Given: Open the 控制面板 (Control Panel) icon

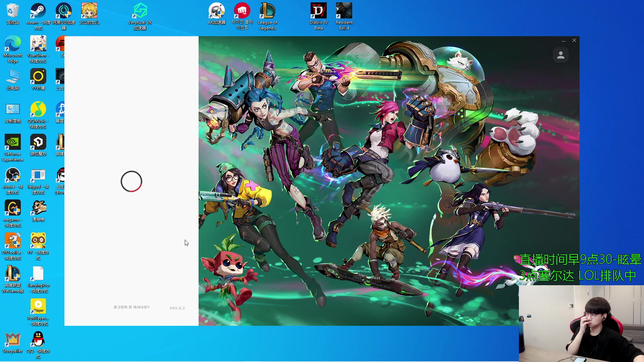Looking at the screenshot, I should (x=13, y=113).
